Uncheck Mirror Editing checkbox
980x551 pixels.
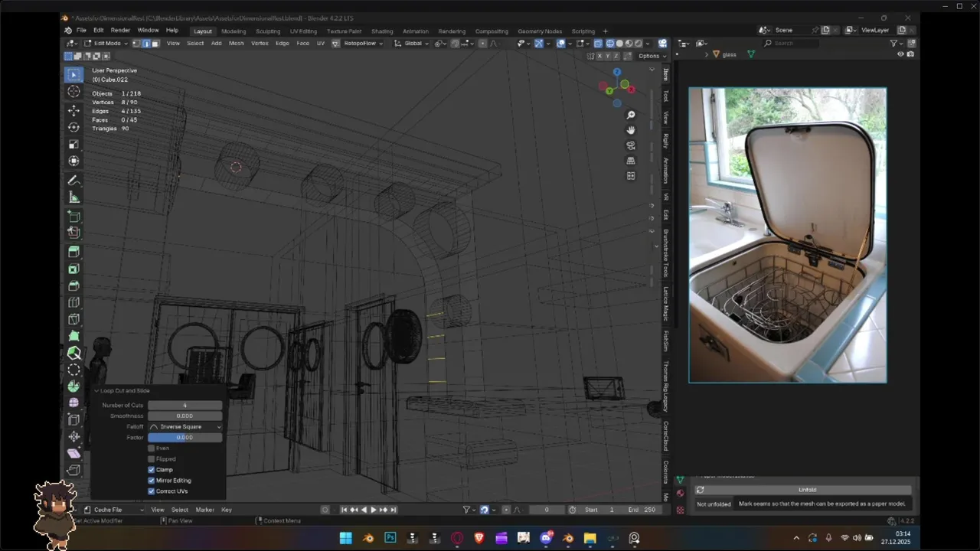click(x=152, y=480)
